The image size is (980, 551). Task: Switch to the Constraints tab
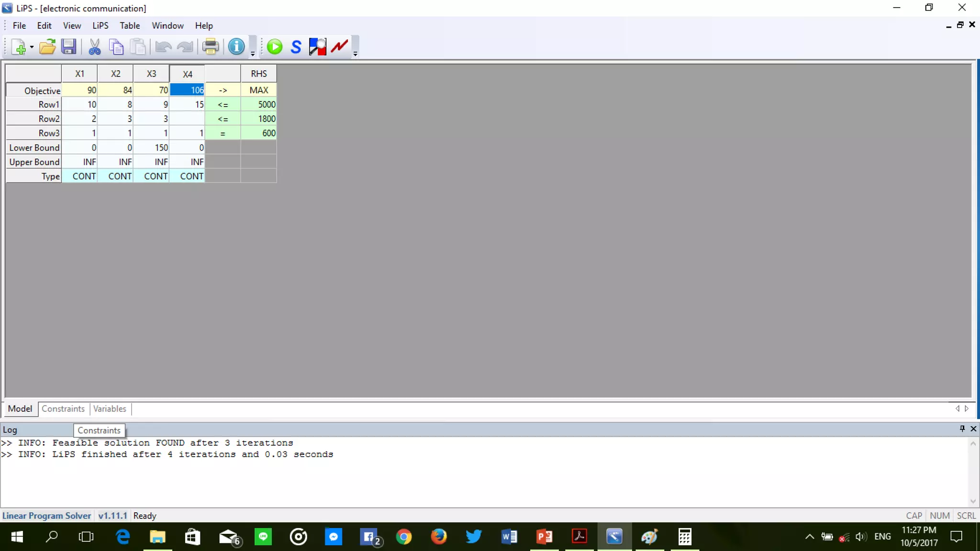[x=63, y=409]
